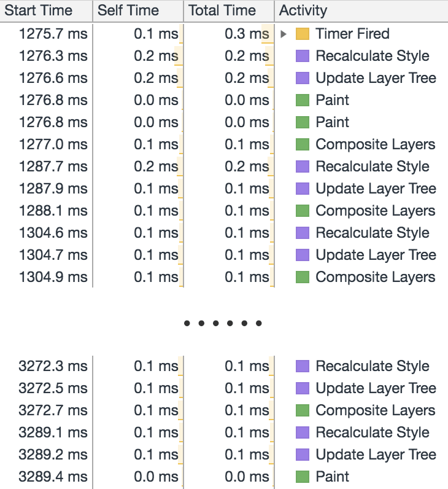The width and height of the screenshot is (448, 489).
Task: Select Update Layer Tree row at 3272.5 ms
Action: (376, 388)
